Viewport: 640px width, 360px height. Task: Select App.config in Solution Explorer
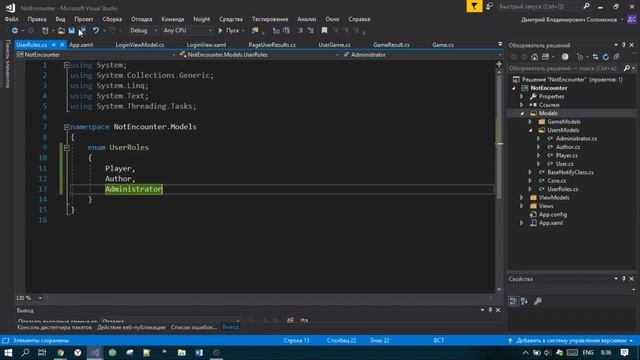click(x=553, y=215)
